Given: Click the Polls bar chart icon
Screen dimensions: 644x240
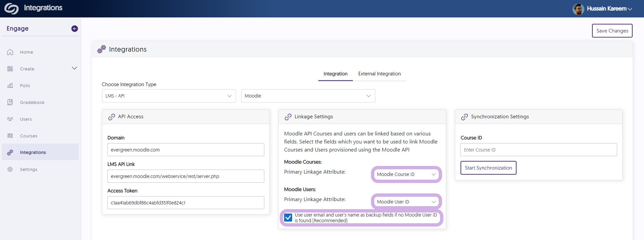Looking at the screenshot, I should pyautogui.click(x=10, y=85).
